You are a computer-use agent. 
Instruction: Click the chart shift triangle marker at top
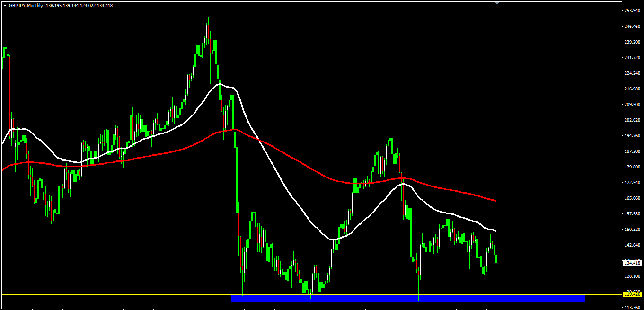pos(496,2)
